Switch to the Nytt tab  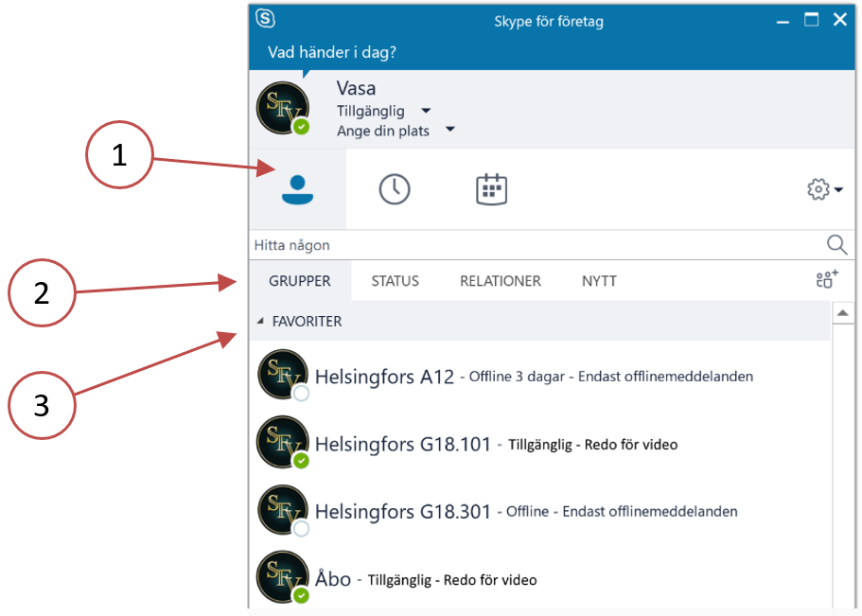[x=599, y=281]
